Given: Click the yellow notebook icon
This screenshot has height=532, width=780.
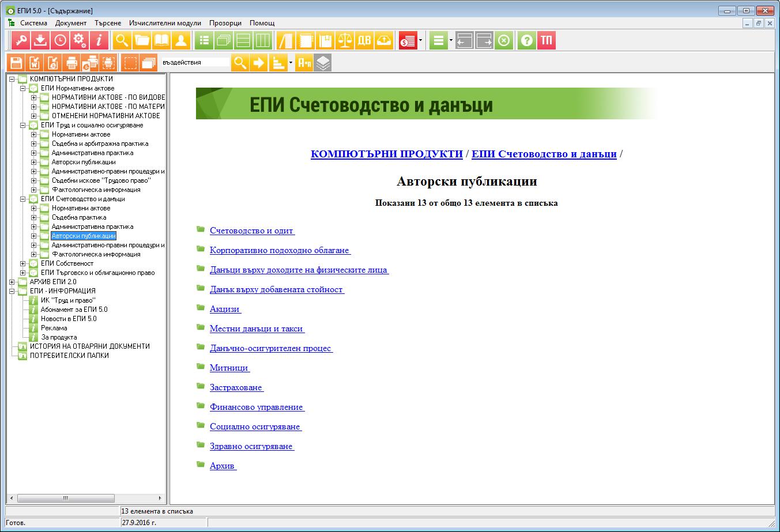Looking at the screenshot, I should click(306, 40).
